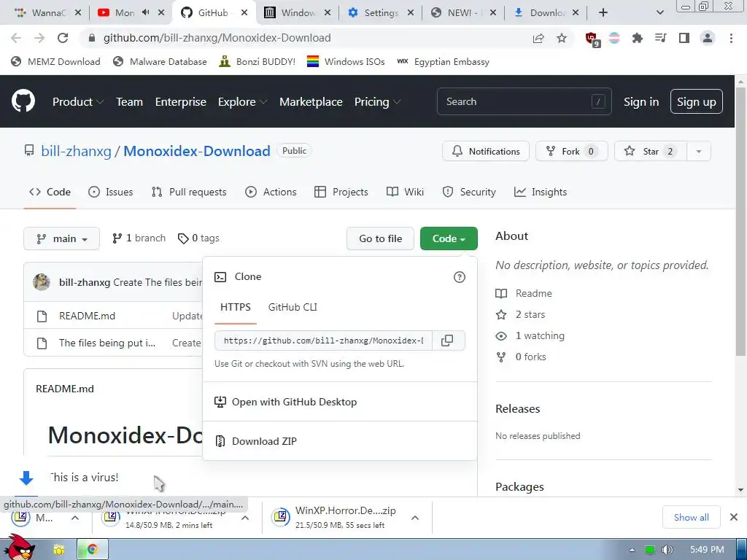747x560 pixels.
Task: Expand the Pricing menu
Action: click(377, 102)
